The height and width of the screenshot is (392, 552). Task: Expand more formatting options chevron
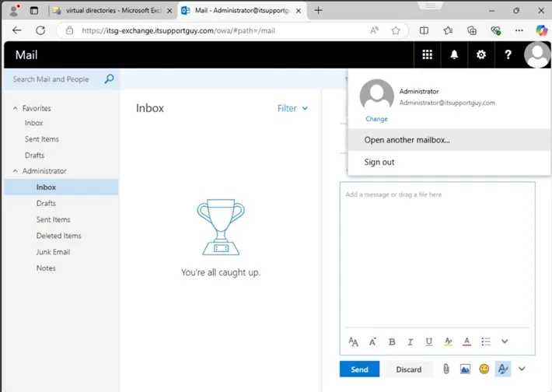505,341
